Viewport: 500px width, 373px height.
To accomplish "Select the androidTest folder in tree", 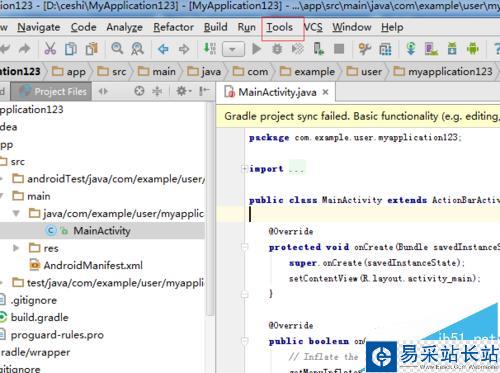I will tap(108, 179).
